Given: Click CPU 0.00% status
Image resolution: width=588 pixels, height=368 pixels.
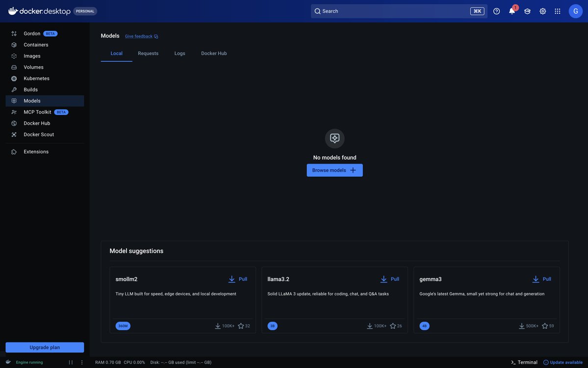Looking at the screenshot, I should coord(134,363).
